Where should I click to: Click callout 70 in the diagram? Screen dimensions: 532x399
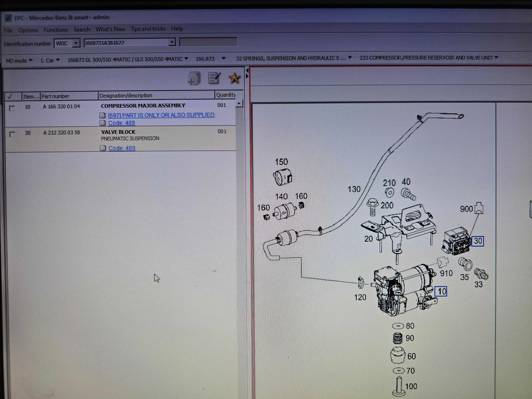tap(411, 371)
